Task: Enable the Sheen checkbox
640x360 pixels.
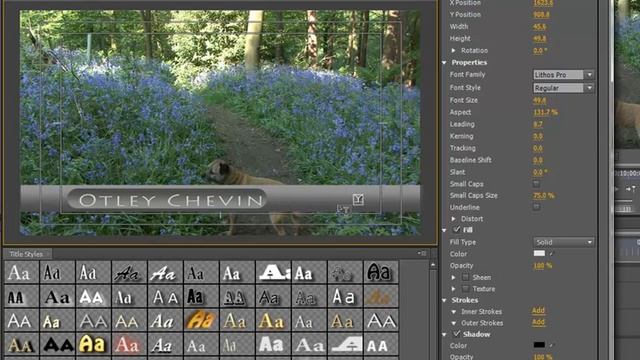Action: tap(465, 277)
